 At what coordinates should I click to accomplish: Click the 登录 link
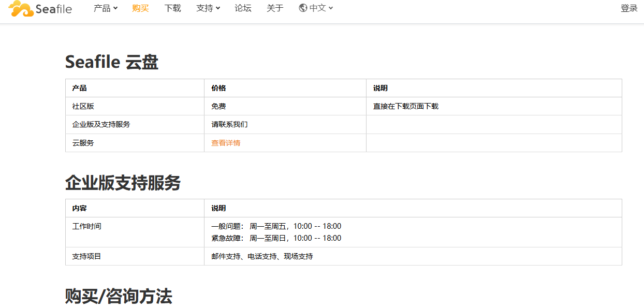click(x=629, y=8)
